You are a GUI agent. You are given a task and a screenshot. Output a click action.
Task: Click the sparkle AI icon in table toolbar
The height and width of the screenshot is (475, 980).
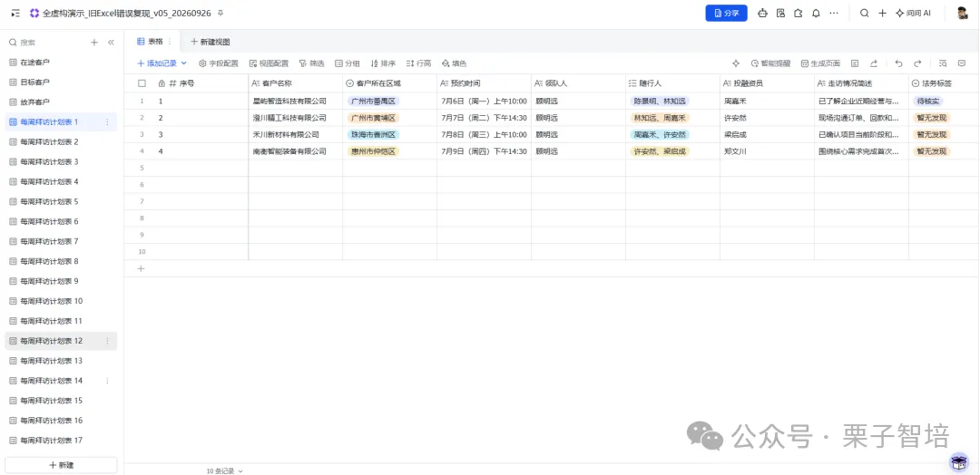736,63
